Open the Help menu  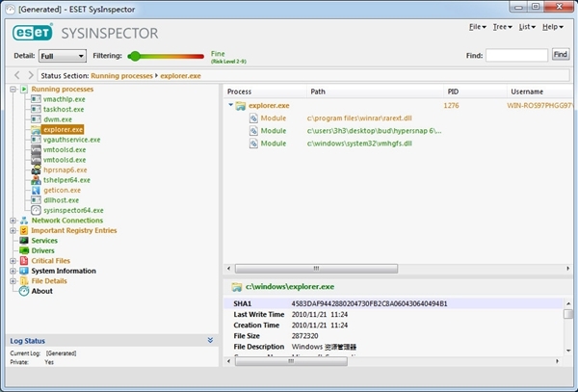coord(553,27)
